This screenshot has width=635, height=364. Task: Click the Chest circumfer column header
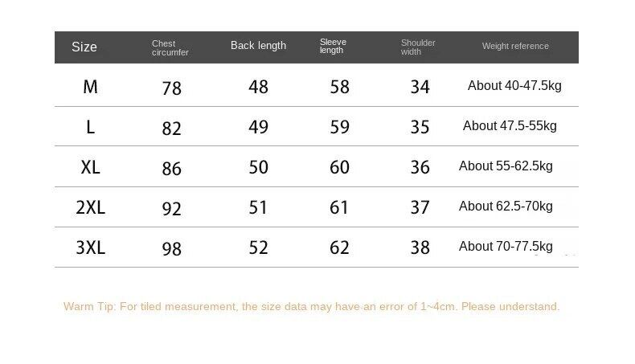(169, 48)
